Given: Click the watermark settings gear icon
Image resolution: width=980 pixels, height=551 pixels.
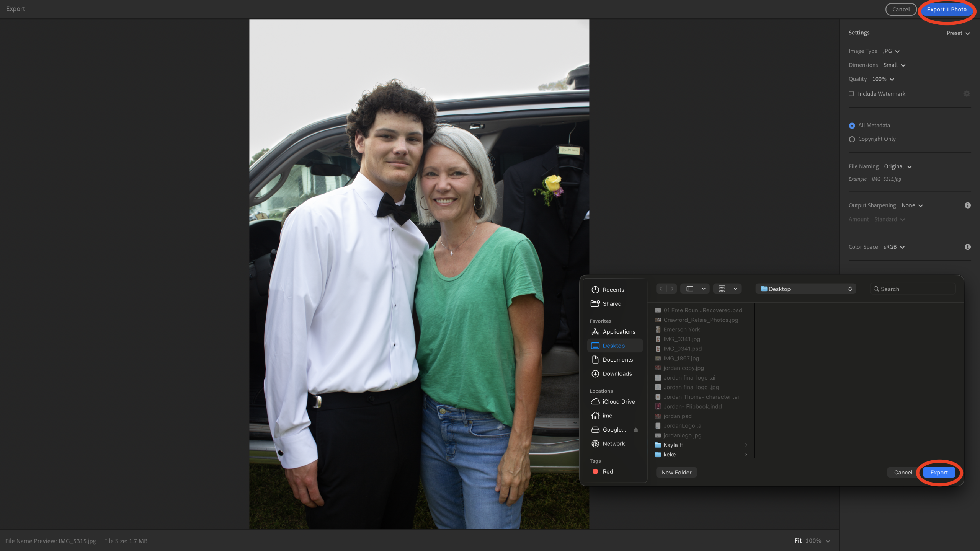Looking at the screenshot, I should tap(967, 93).
